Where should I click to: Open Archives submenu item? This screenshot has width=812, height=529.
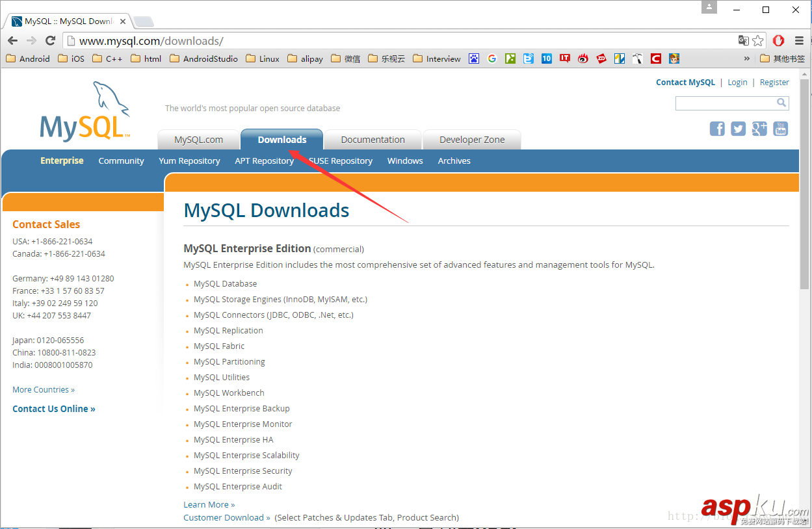coord(454,161)
